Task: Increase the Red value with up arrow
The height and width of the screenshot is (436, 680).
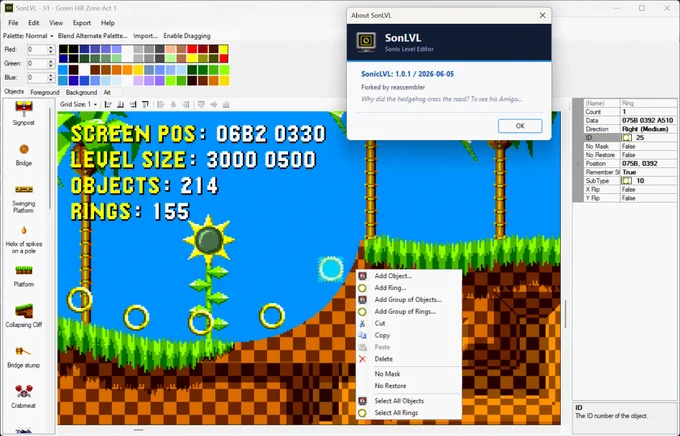Action: (x=51, y=47)
